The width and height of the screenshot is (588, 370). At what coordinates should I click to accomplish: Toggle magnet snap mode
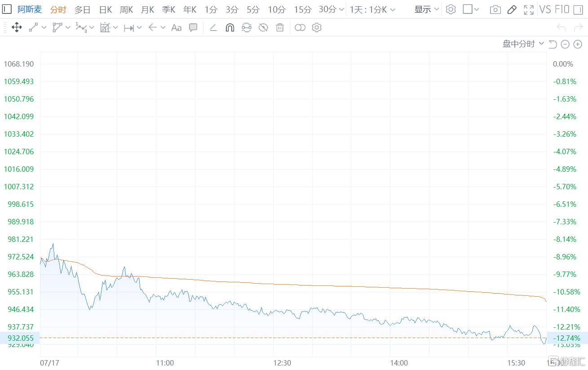pos(230,28)
